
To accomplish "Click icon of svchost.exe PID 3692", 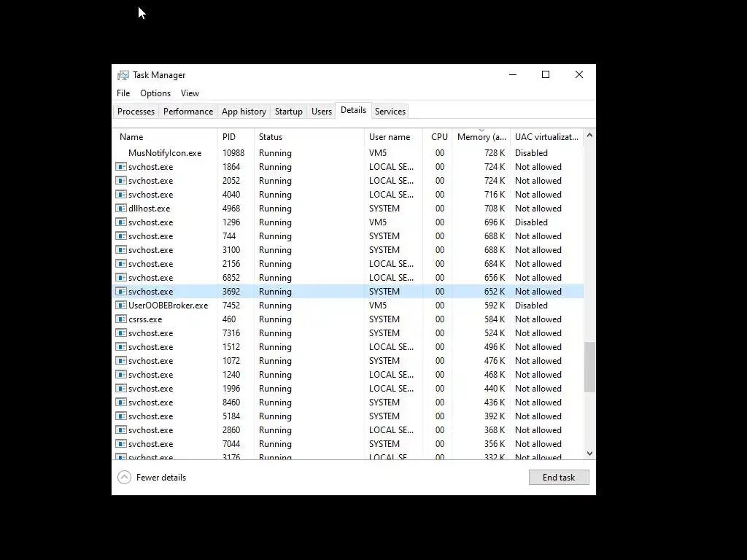I will point(121,292).
